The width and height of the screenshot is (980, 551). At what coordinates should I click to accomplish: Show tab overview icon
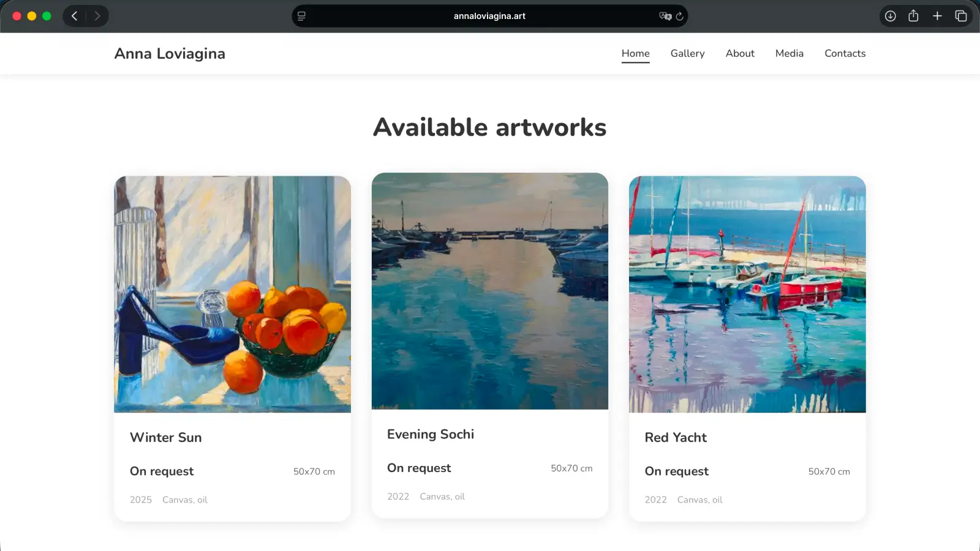click(961, 16)
